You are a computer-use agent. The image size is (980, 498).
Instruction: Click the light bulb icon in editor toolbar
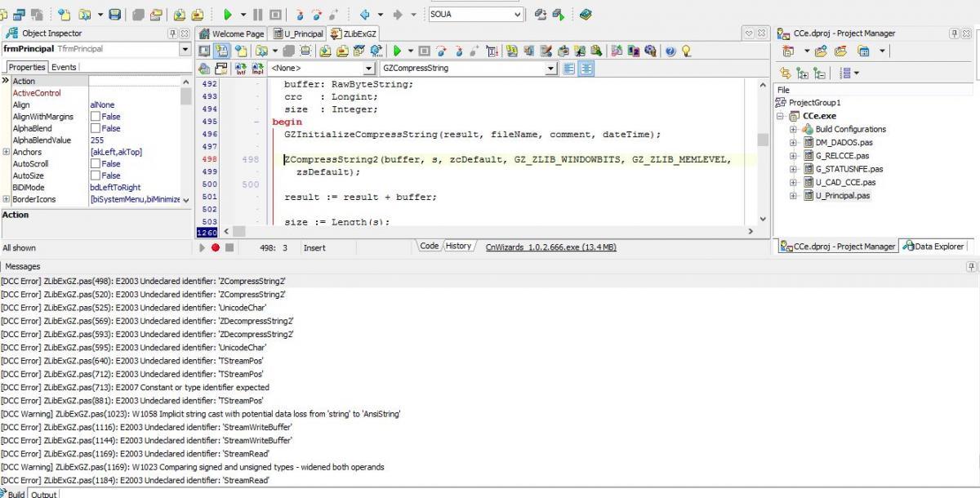tap(686, 51)
